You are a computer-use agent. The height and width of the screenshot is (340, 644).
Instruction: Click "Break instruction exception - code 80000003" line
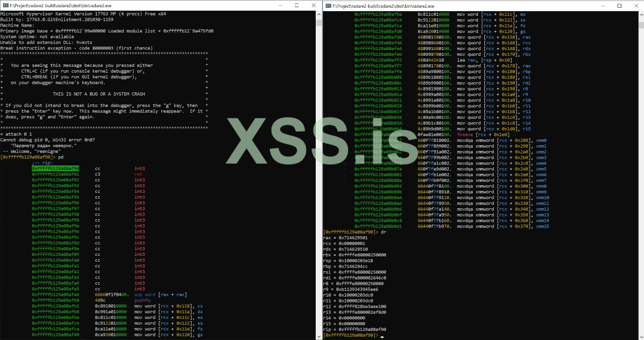76,48
